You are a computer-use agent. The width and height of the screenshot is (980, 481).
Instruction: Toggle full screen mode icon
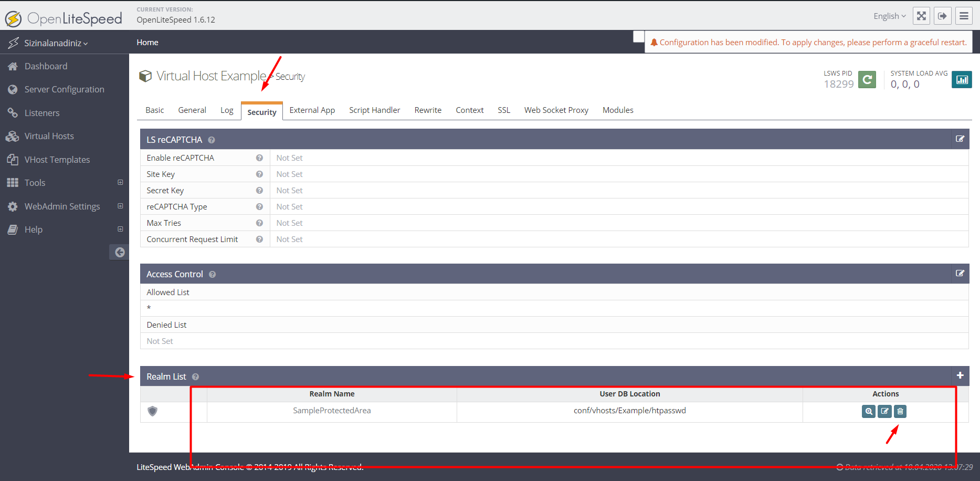(x=921, y=16)
